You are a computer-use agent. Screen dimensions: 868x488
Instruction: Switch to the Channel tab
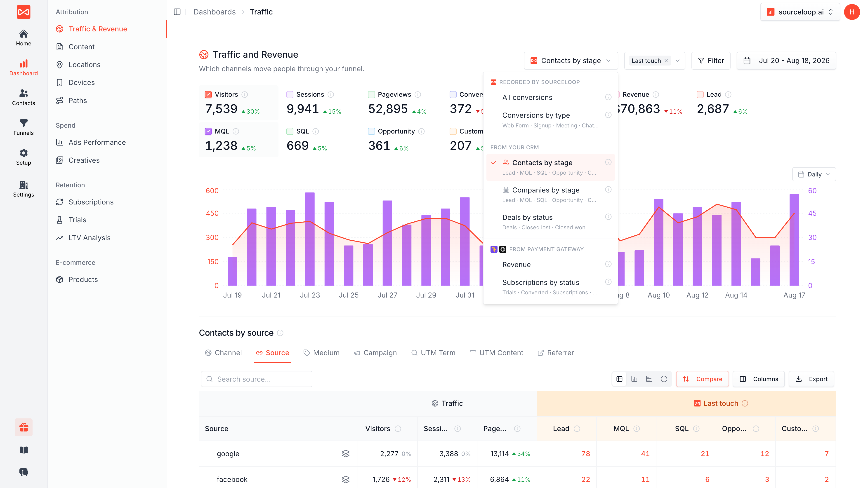click(223, 353)
